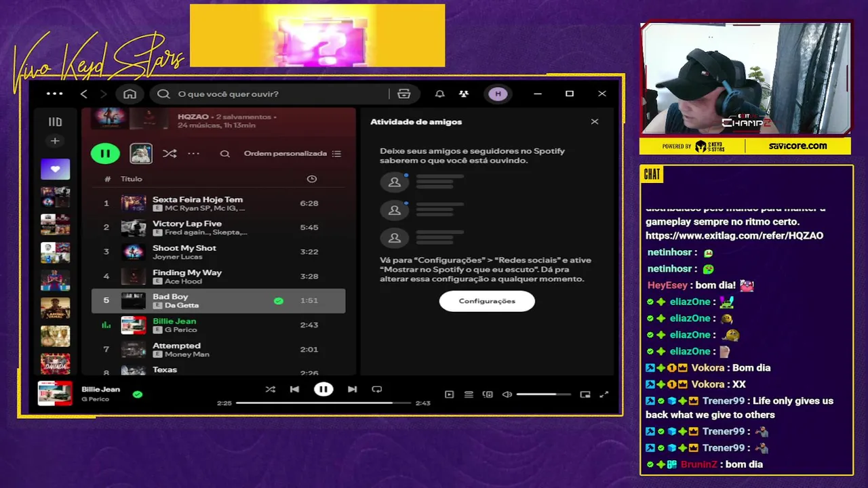
Task: Mute with the volume speaker icon
Action: tap(507, 394)
